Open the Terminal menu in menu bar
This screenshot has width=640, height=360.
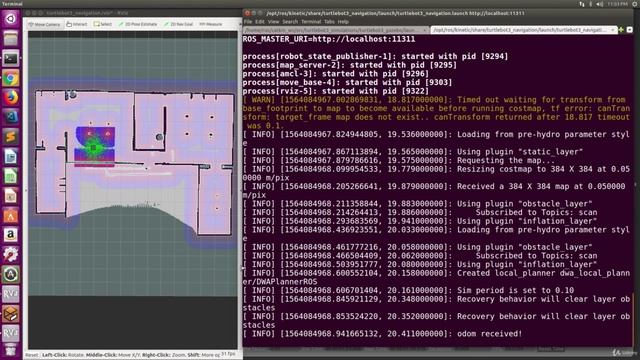(x=311, y=22)
